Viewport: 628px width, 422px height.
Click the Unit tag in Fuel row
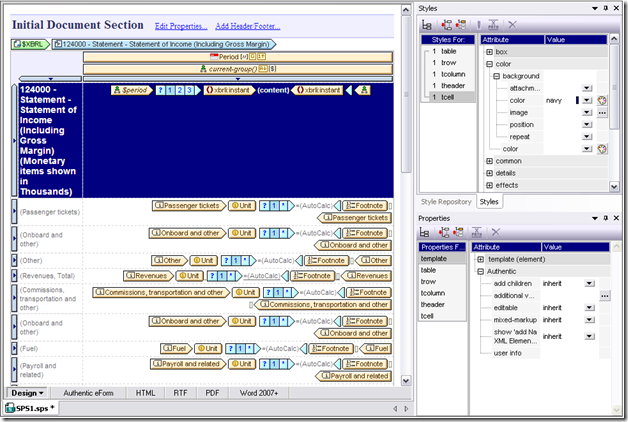coord(208,349)
